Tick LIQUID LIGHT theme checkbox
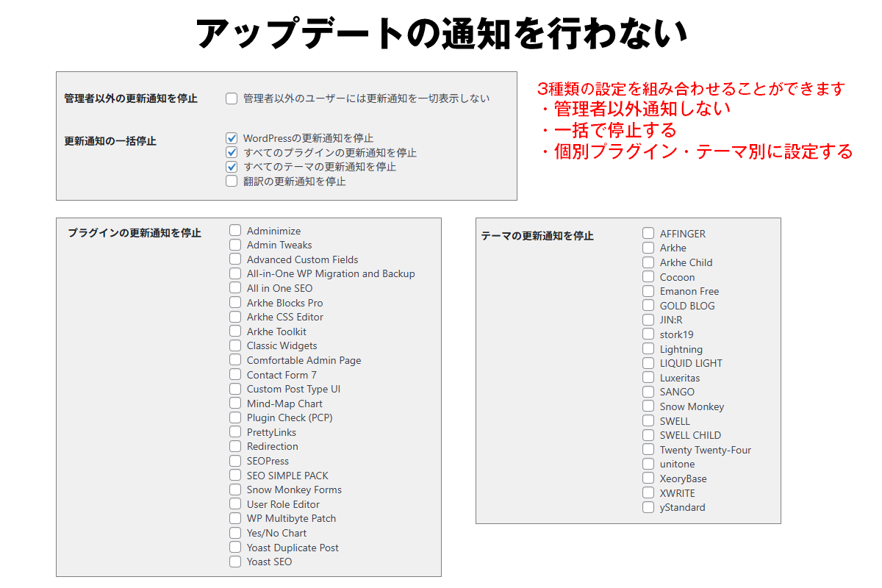Viewport: 882px width, 588px height. click(x=648, y=363)
